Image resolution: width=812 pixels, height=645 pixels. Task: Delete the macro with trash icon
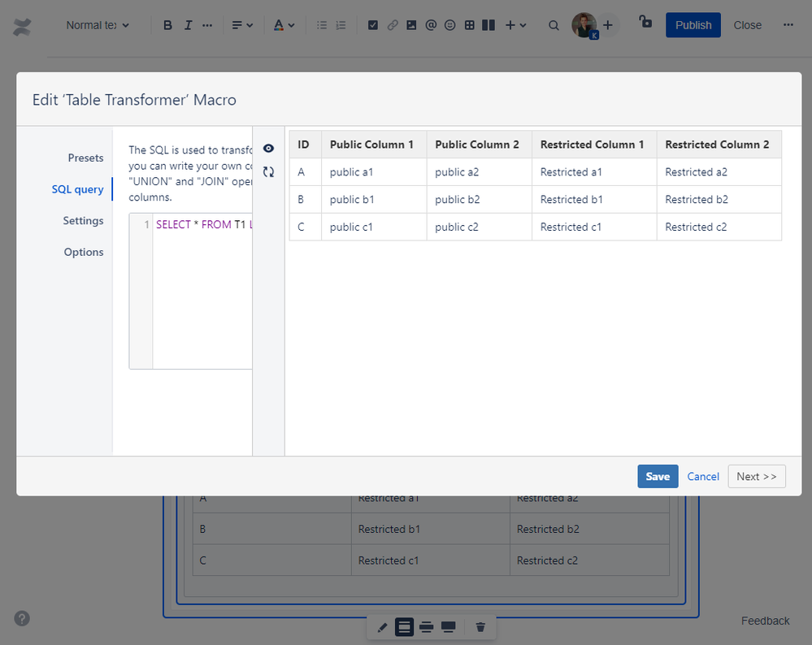pos(480,627)
